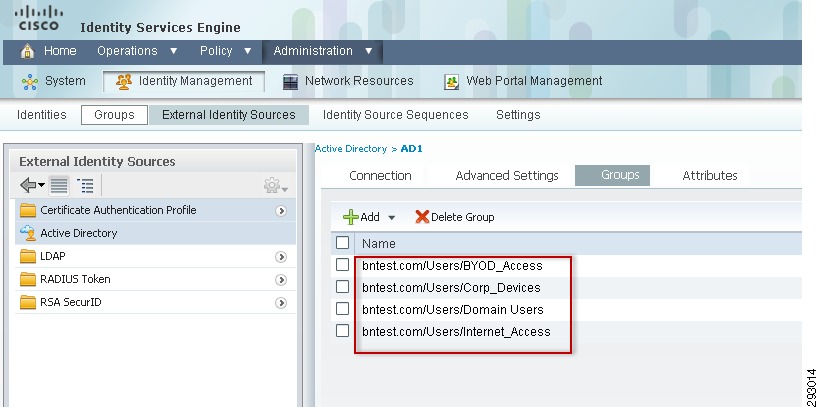Check the select-all box beside Name header
The image size is (816, 407).
coord(342,243)
